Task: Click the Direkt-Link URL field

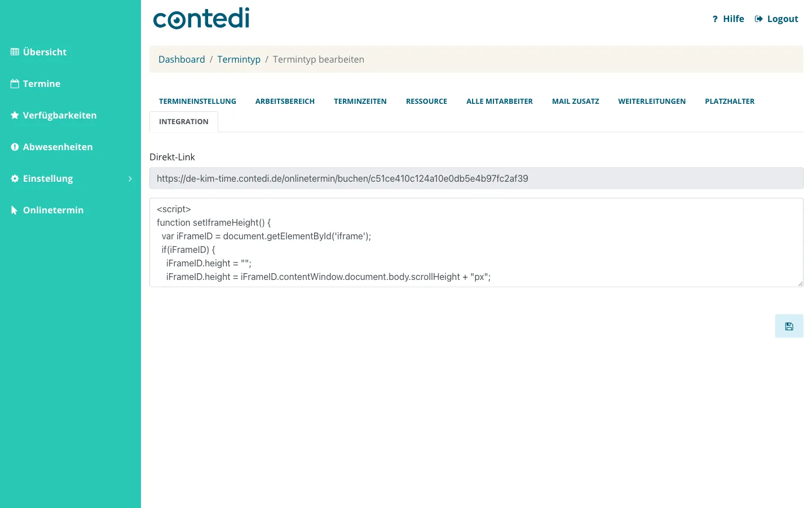Action: pos(476,178)
